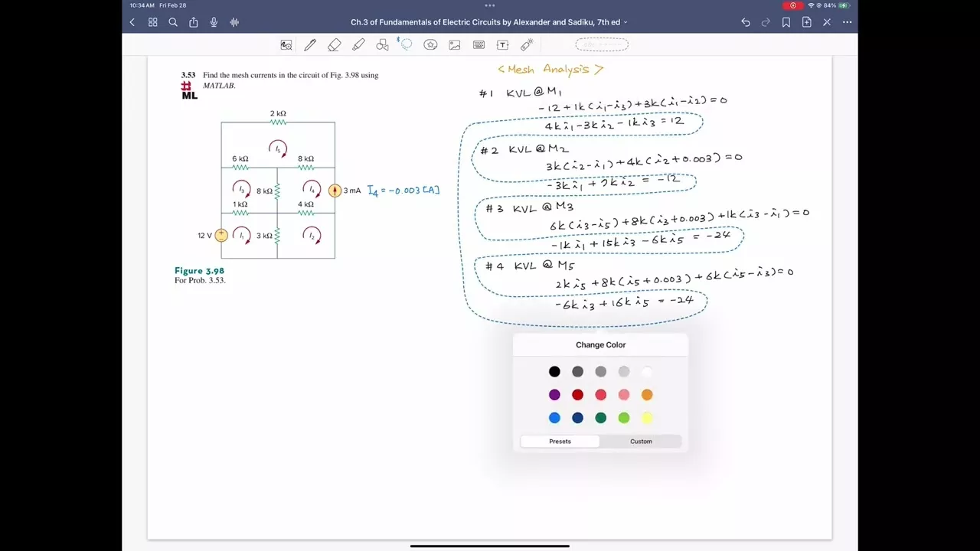Image resolution: width=980 pixels, height=551 pixels.
Task: Select the Pen tool in the toolbar
Action: pos(310,45)
